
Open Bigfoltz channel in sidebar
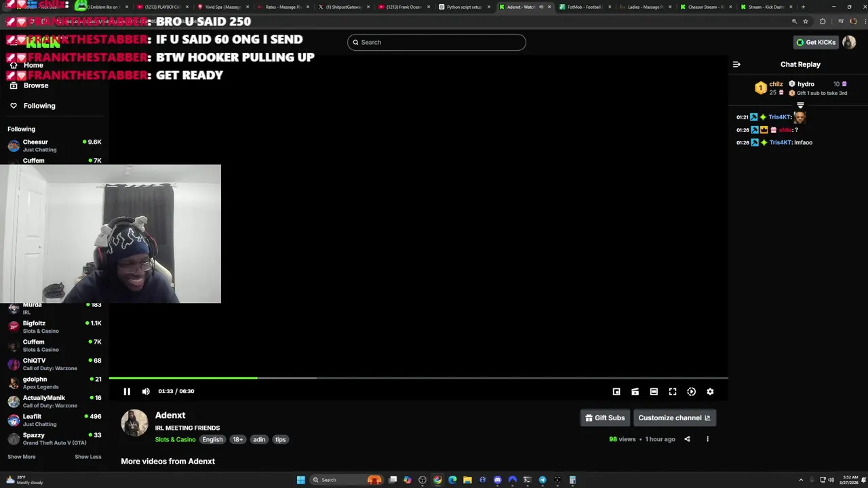pos(54,327)
